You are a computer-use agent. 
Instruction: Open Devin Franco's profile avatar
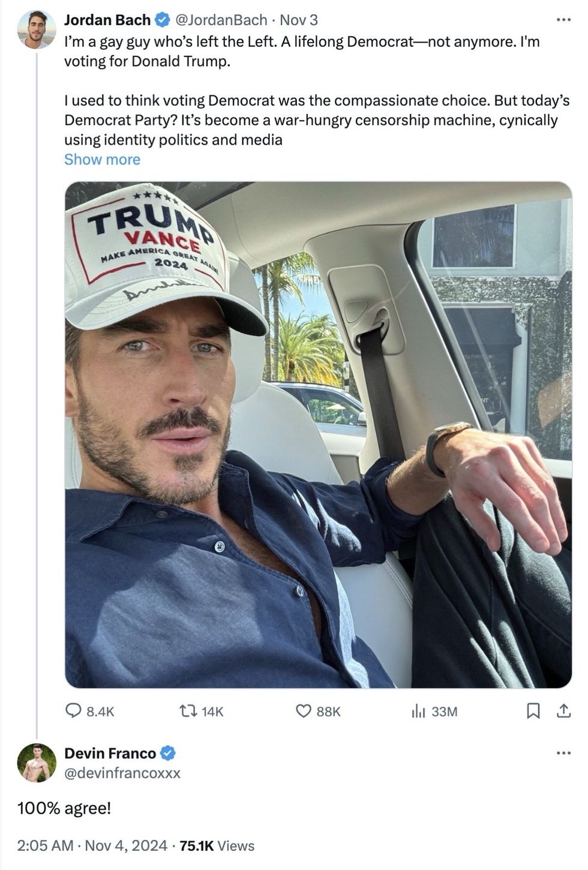pos(37,763)
